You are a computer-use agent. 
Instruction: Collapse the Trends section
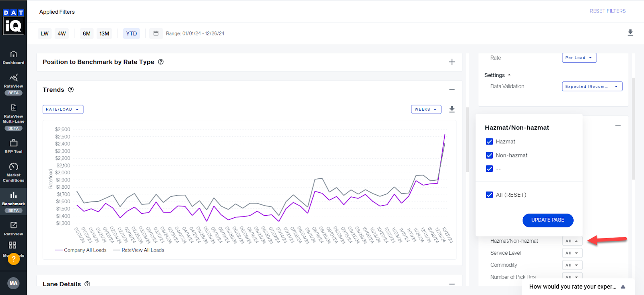tap(452, 90)
